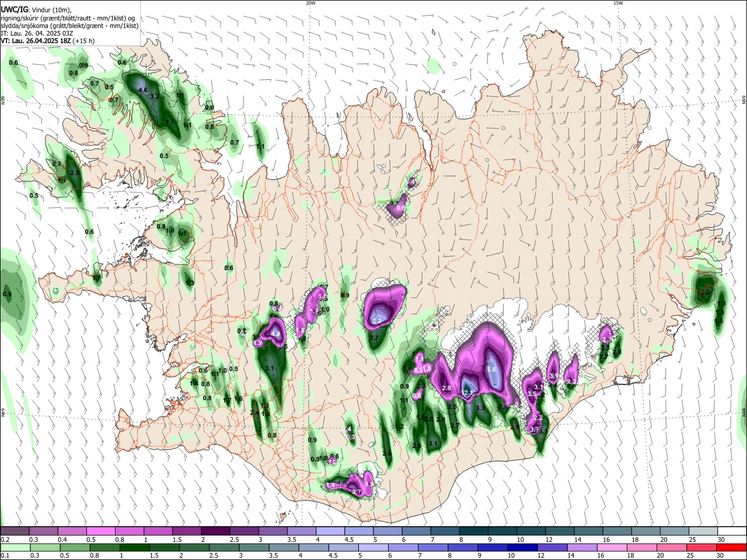
Task: Select the darkest purple swatch in the upper legend
Action: point(215,531)
